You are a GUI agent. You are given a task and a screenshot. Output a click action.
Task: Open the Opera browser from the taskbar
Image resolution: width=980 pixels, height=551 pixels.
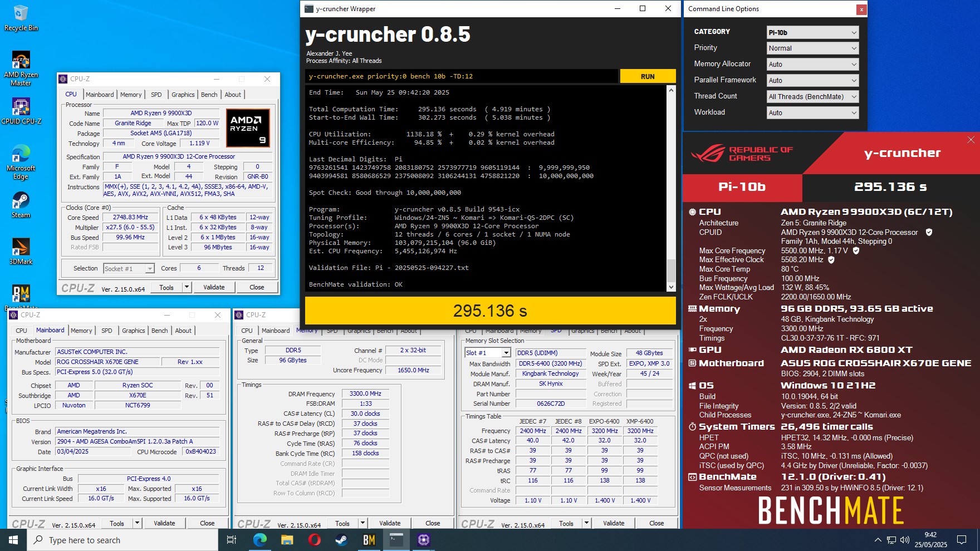314,540
